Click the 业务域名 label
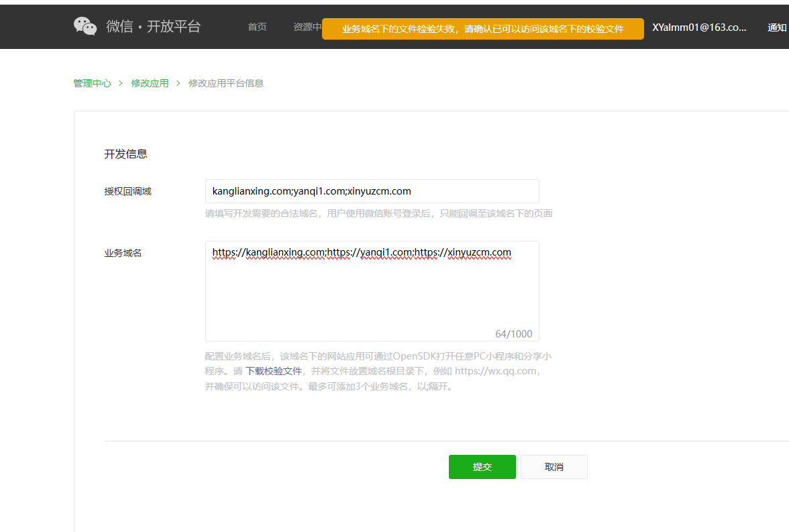This screenshot has height=532, width=789. click(123, 253)
